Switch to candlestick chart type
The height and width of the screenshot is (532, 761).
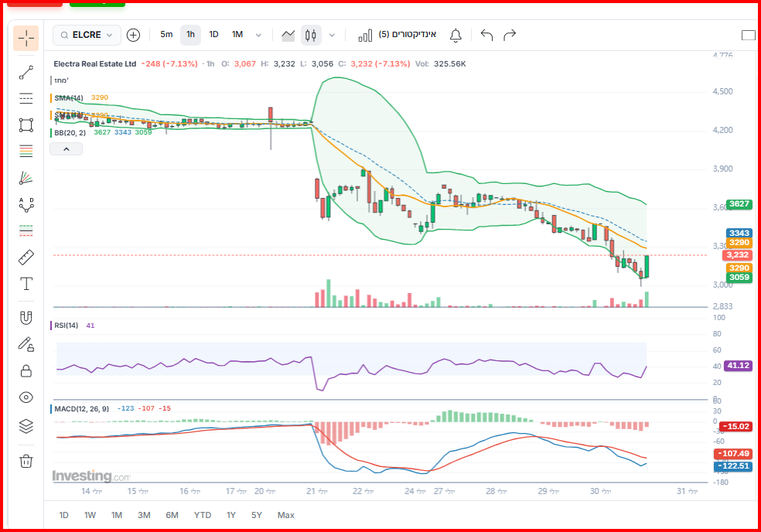pos(311,35)
